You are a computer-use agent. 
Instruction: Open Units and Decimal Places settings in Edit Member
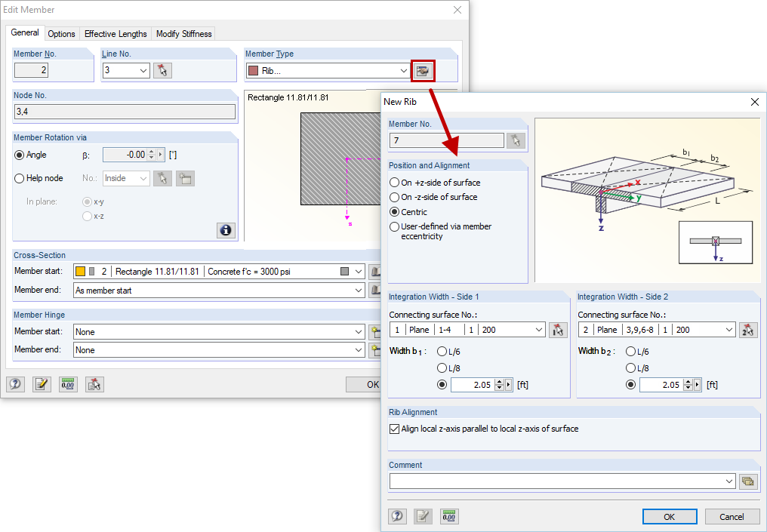pos(67,384)
